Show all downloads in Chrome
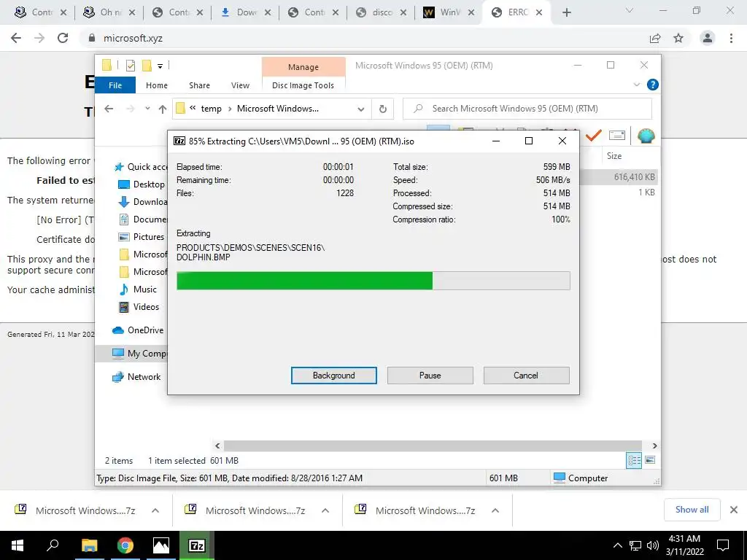Screen dimensions: 747x560 click(692, 510)
